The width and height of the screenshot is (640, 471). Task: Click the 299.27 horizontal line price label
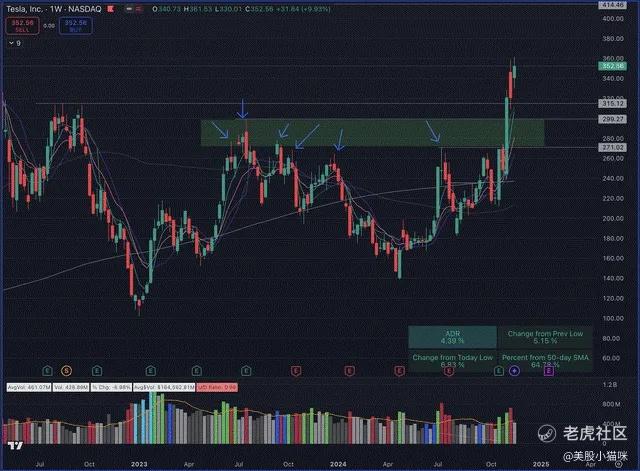[612, 119]
